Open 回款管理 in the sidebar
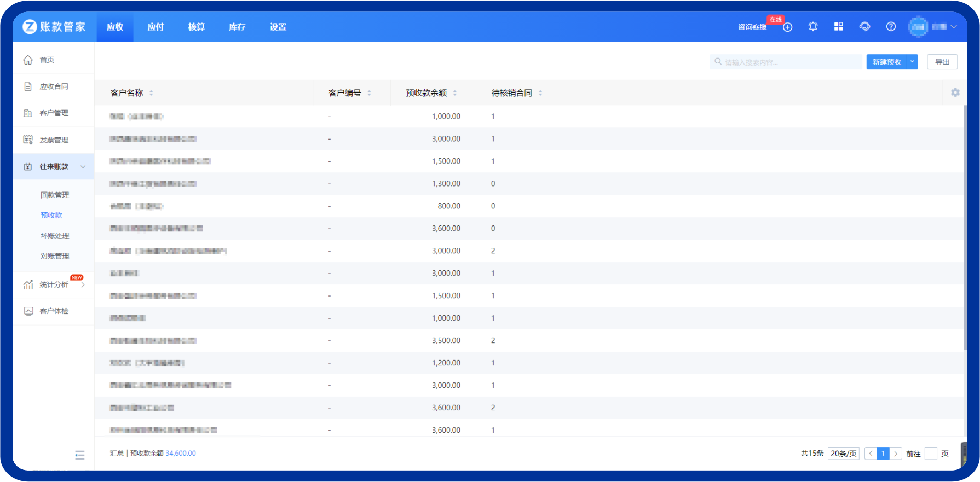The image size is (980, 482). point(55,195)
